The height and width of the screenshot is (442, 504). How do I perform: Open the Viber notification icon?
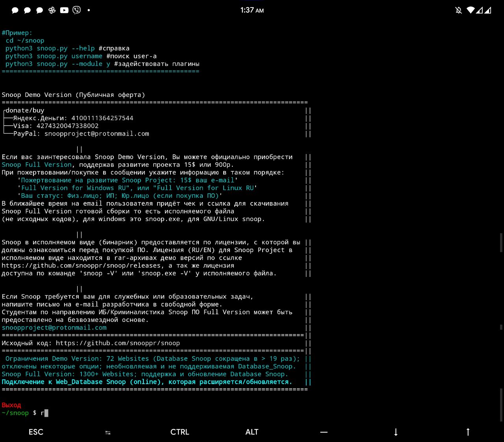77,10
